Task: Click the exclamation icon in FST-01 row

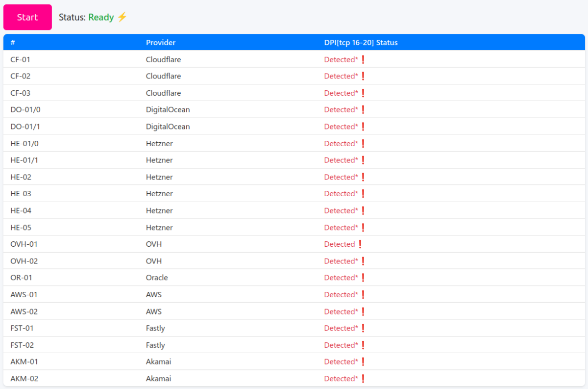Action: tap(363, 328)
